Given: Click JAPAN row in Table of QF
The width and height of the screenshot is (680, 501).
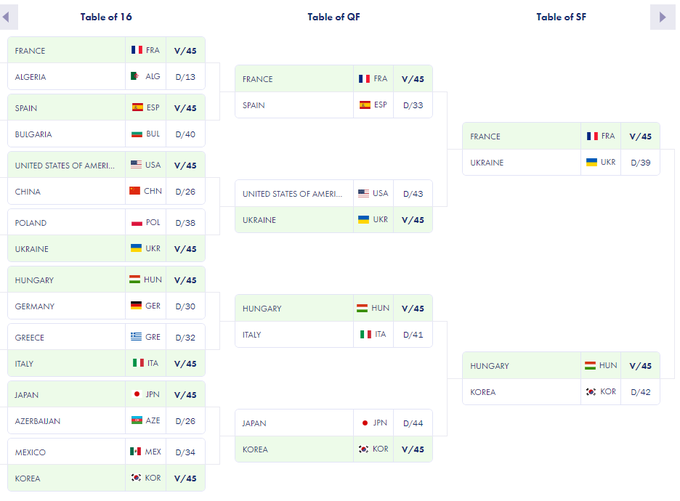Looking at the screenshot, I should click(x=296, y=423).
